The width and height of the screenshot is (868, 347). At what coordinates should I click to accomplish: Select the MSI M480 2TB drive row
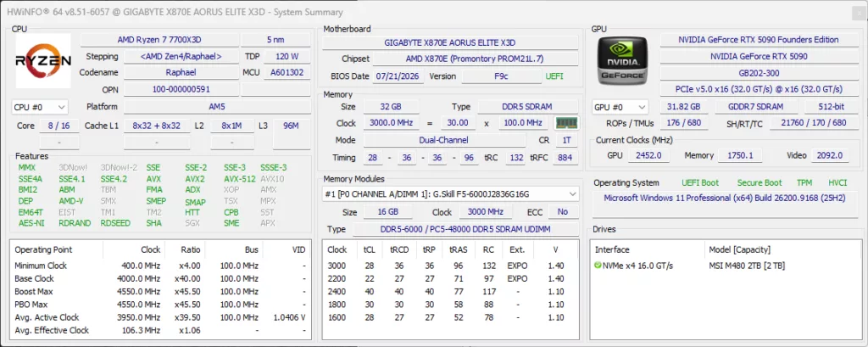pyautogui.click(x=725, y=266)
